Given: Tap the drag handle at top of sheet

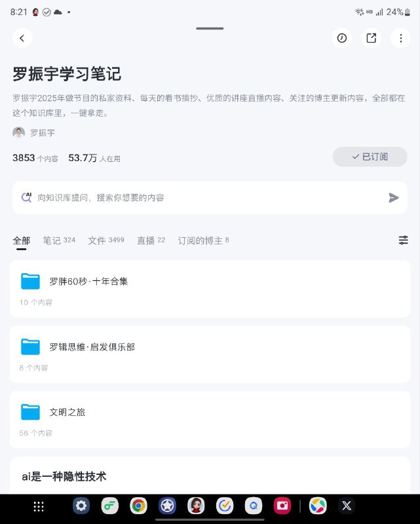Looking at the screenshot, I should [210, 28].
